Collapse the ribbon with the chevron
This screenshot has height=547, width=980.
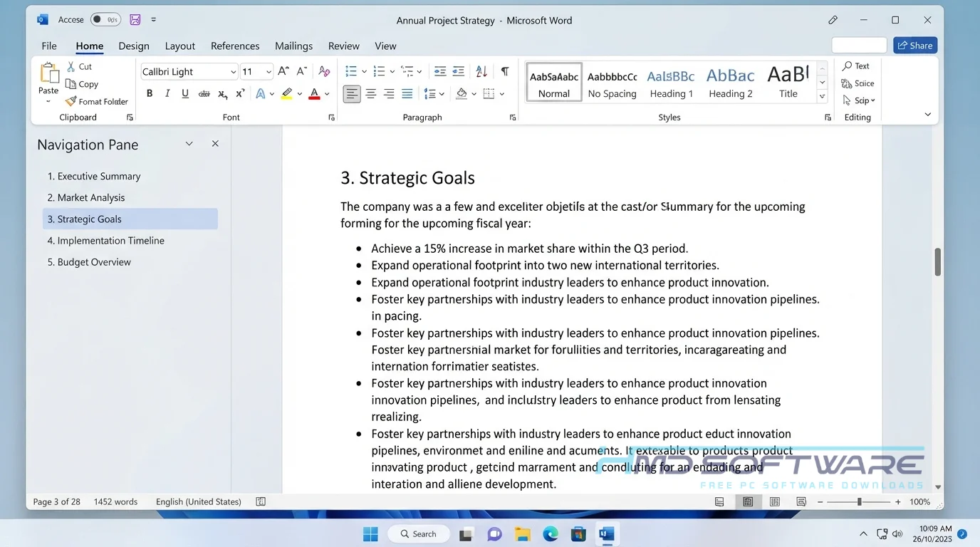coord(927,114)
